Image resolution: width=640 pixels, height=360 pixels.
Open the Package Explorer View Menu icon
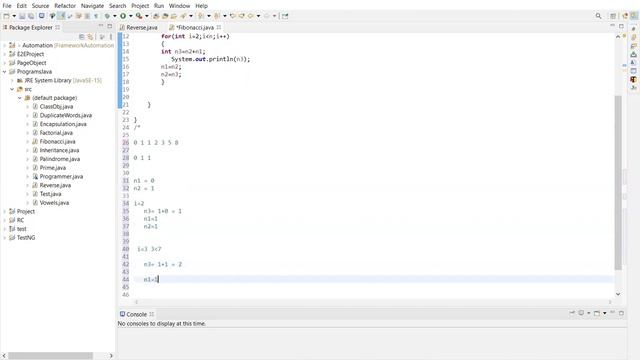click(x=111, y=37)
